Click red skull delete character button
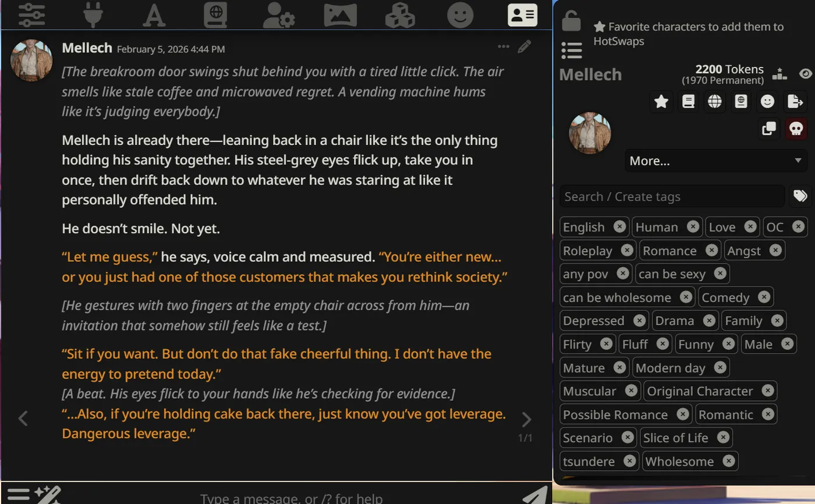 click(x=796, y=128)
